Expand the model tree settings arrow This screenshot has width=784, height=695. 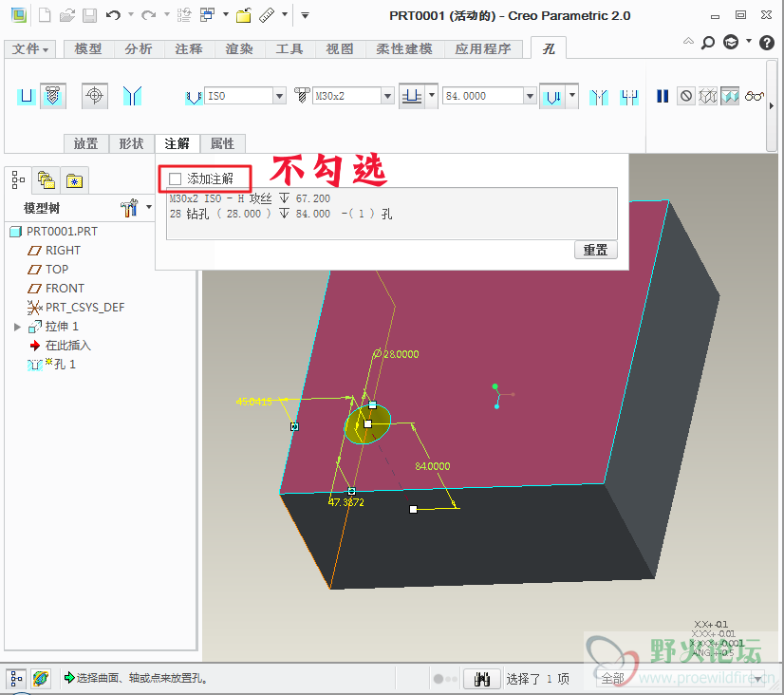[149, 206]
